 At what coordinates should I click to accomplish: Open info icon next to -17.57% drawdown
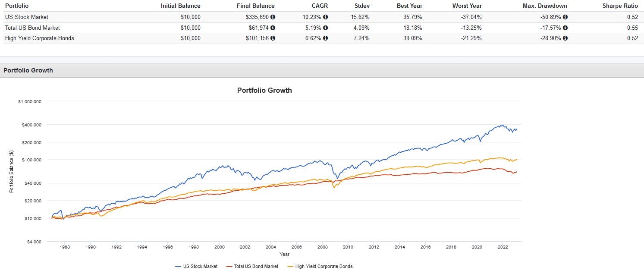click(565, 28)
